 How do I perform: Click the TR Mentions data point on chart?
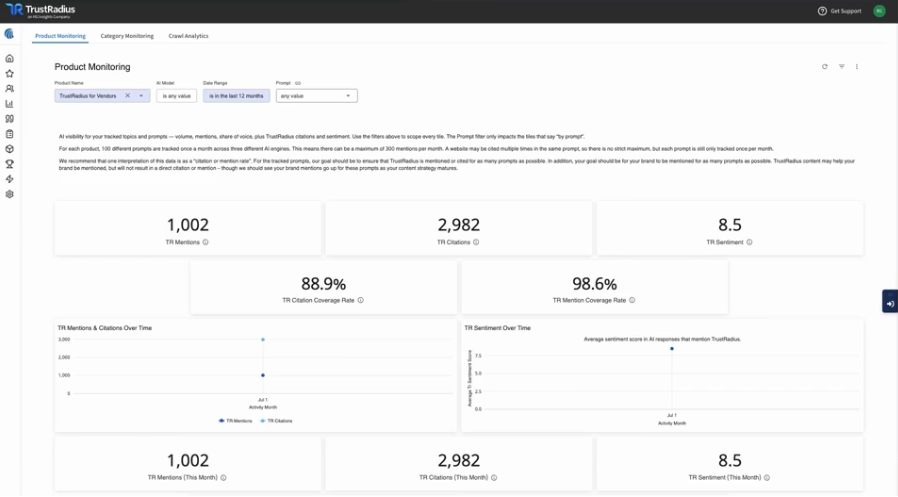pyautogui.click(x=263, y=375)
